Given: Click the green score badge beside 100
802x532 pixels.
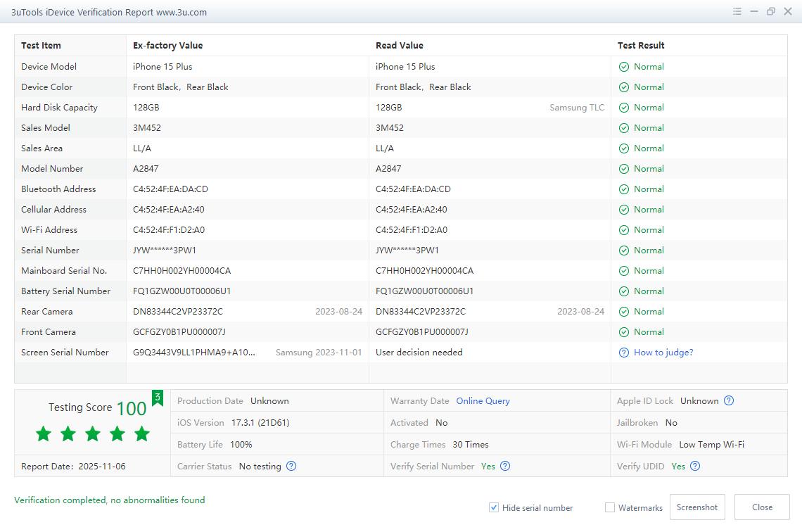Looking at the screenshot, I should (158, 398).
